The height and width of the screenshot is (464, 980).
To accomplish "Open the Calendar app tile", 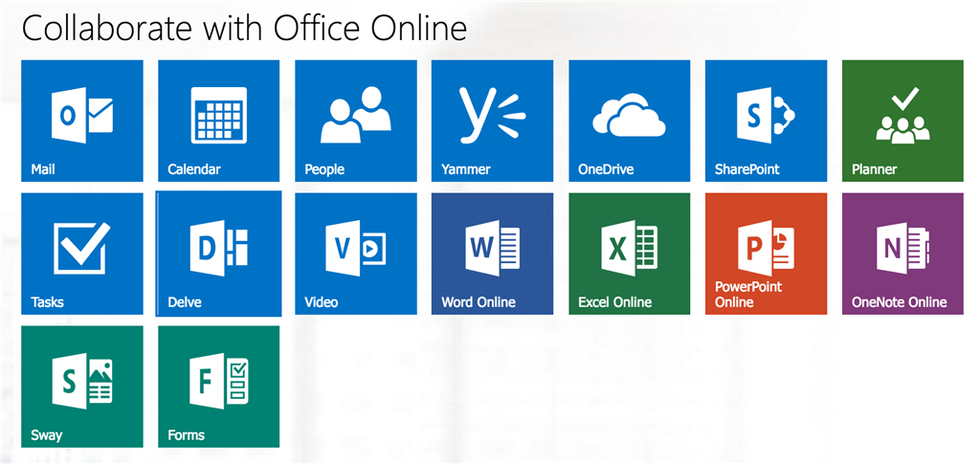I will point(219,121).
